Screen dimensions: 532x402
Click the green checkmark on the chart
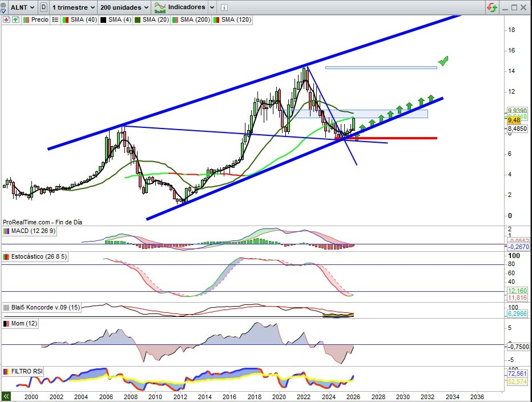coord(443,61)
